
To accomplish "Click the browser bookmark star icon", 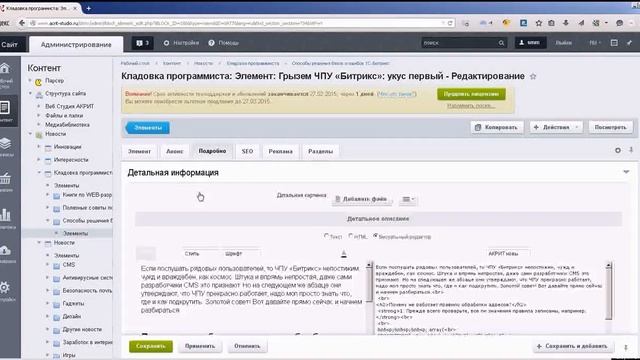I will [539, 23].
